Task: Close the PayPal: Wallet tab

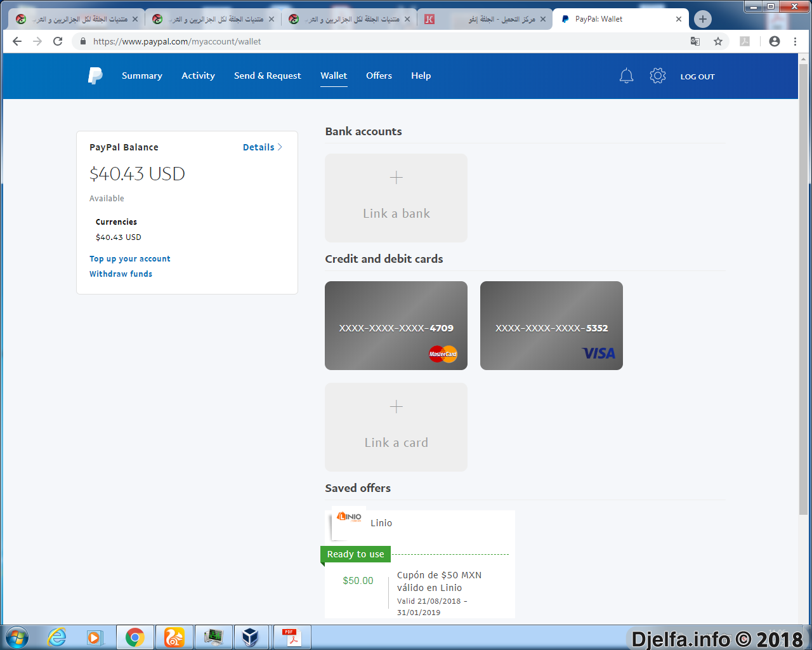Action: (x=679, y=19)
